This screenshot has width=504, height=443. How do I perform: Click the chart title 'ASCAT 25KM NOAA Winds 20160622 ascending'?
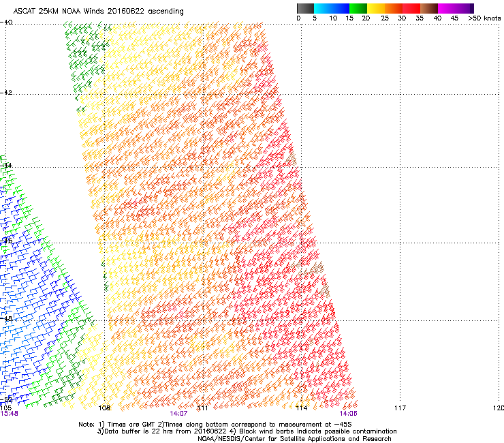click(98, 12)
